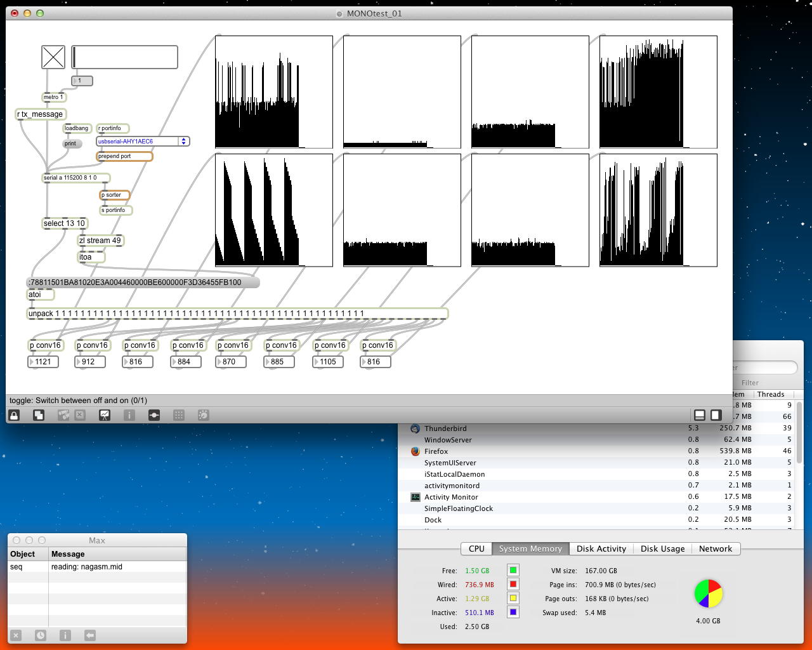Open new view from patcher toolbar
The height and width of the screenshot is (650, 812).
39,415
